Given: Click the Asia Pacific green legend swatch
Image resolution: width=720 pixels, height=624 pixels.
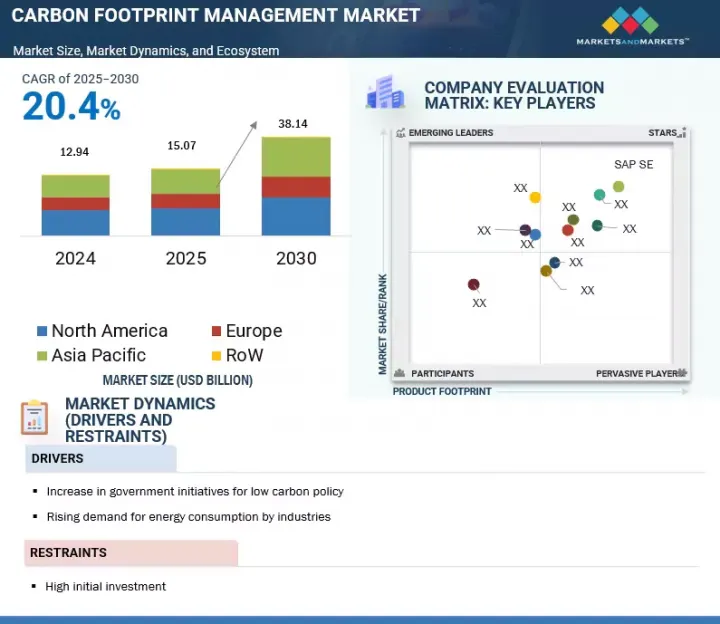Looking at the screenshot, I should point(41,355).
